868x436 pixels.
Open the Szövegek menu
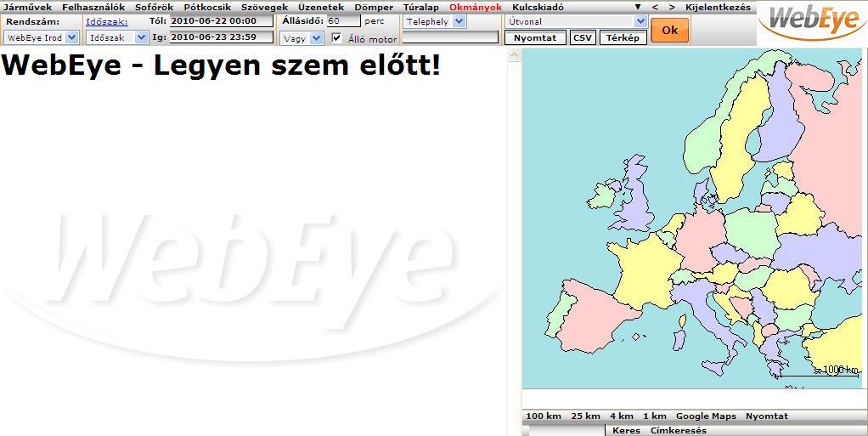265,7
